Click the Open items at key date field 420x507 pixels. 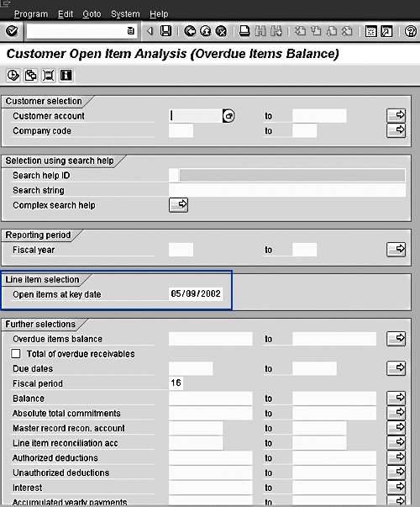(196, 294)
